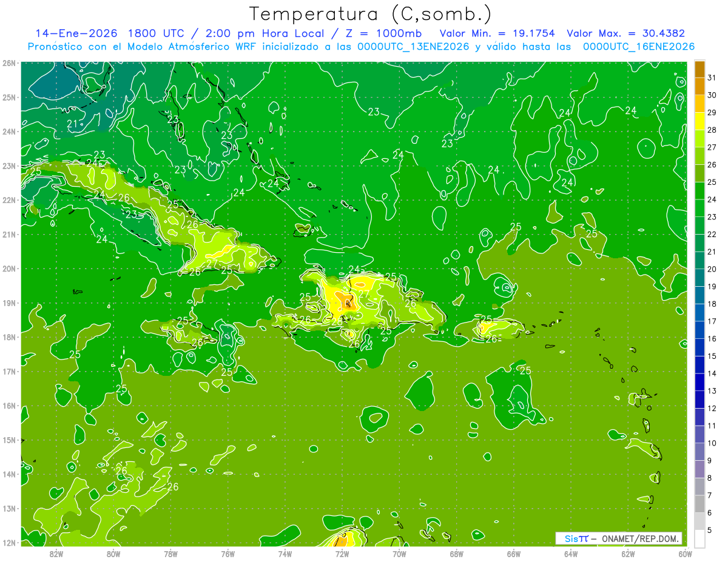
Task: Pick the orange swatch between 30 and 31
Action: [x=699, y=87]
